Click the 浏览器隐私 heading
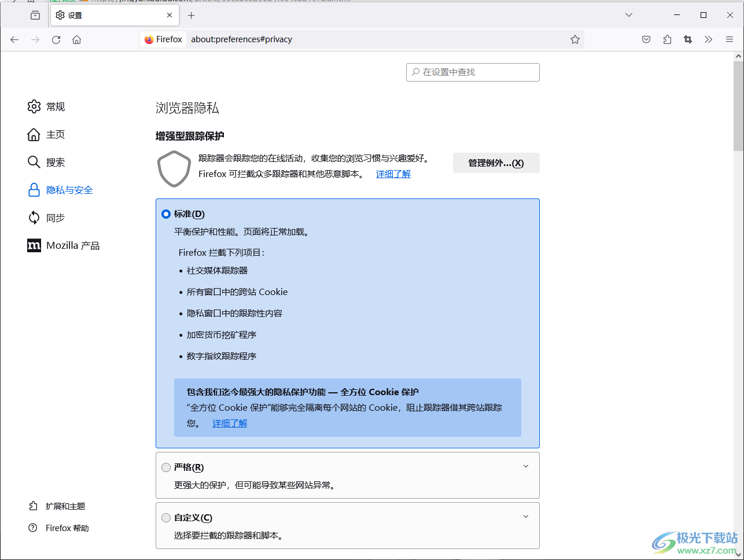This screenshot has height=560, width=744. [187, 108]
